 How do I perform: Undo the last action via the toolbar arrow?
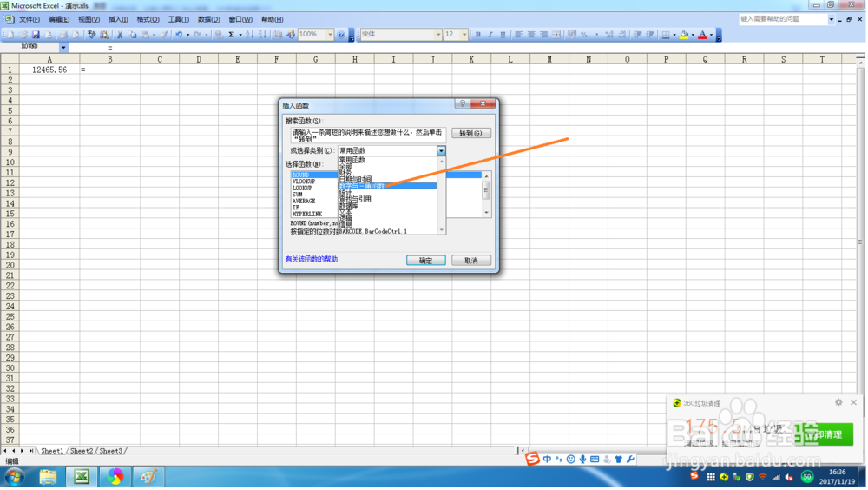[x=179, y=35]
